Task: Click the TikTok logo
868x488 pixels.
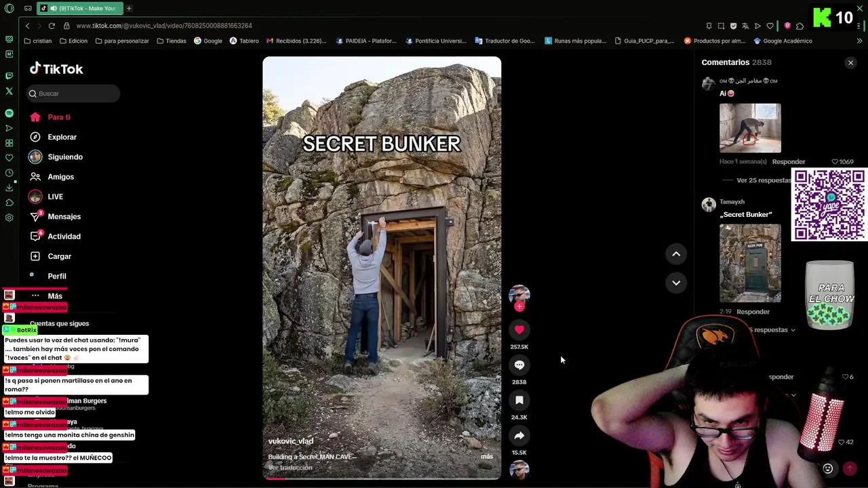Action: [56, 68]
